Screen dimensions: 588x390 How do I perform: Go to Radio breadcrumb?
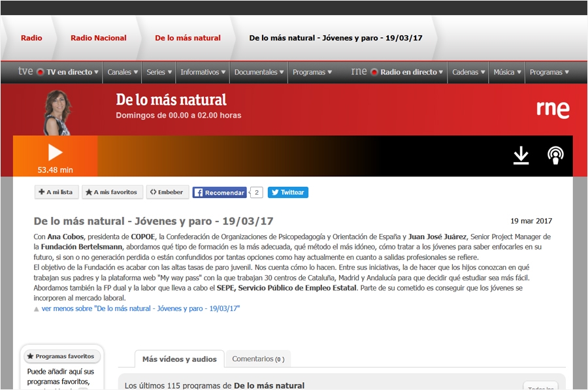pos(31,38)
